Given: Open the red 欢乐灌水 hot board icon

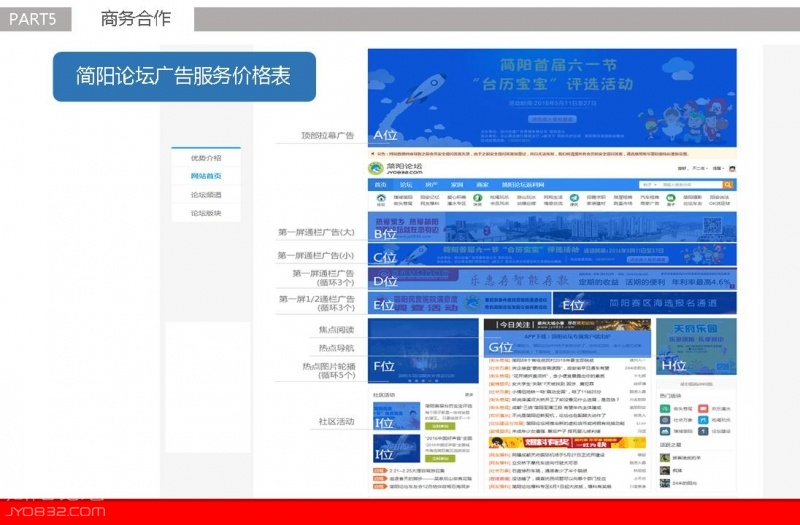Looking at the screenshot, I should coord(703,409).
